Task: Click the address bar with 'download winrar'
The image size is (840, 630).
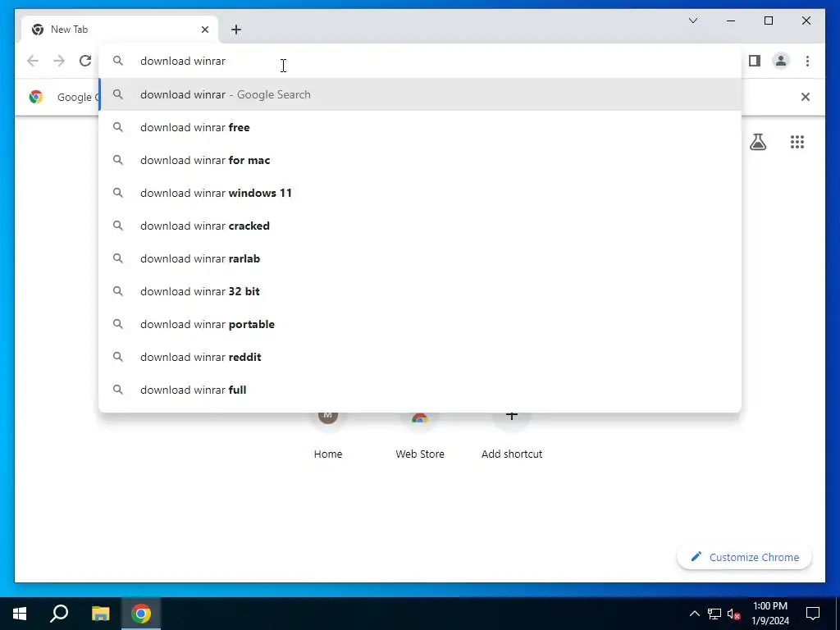Action: click(x=420, y=61)
